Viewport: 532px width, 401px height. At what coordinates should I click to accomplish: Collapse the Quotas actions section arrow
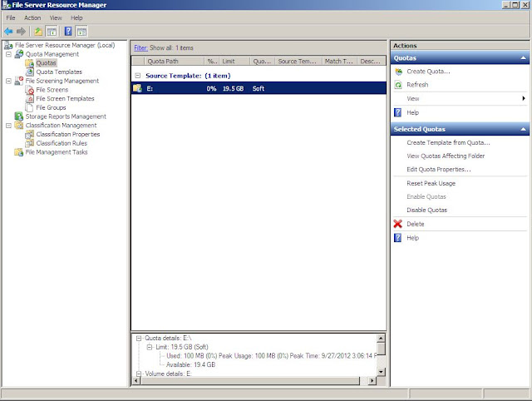click(x=523, y=58)
